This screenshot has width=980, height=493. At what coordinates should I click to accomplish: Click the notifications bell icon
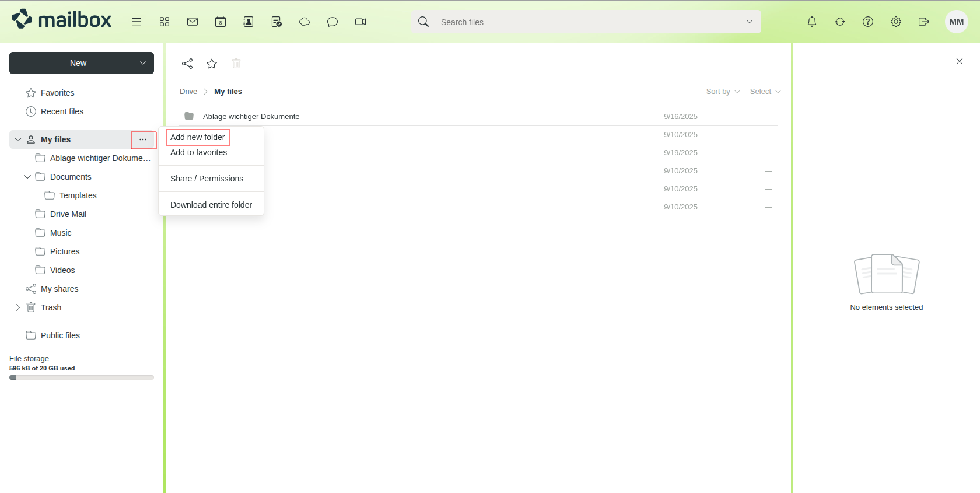point(812,22)
